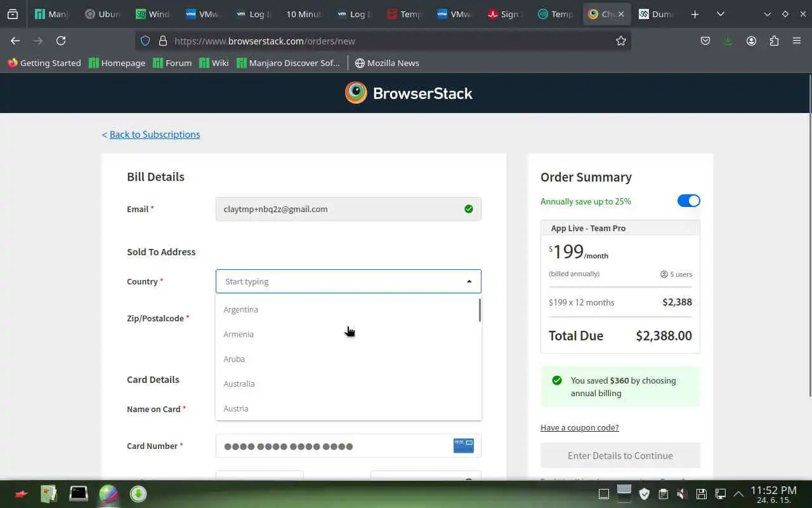Open Manjaro Discover Software bookmark

point(289,63)
